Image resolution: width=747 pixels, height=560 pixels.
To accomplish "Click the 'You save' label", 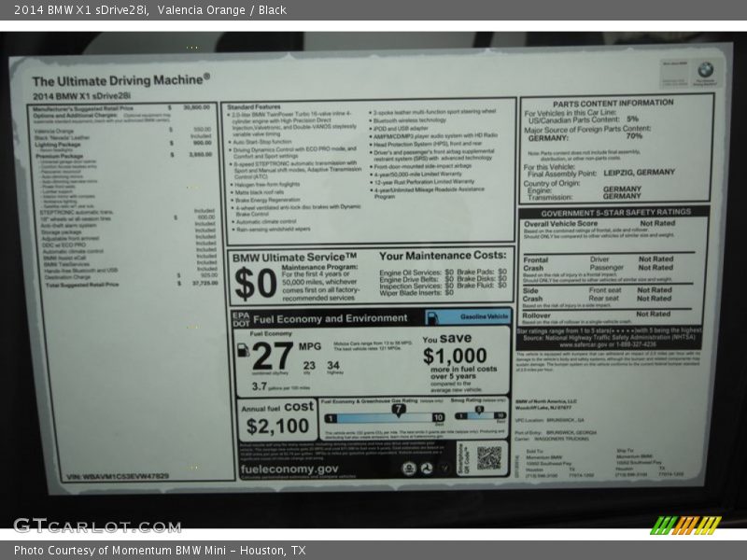I will tap(447, 339).
